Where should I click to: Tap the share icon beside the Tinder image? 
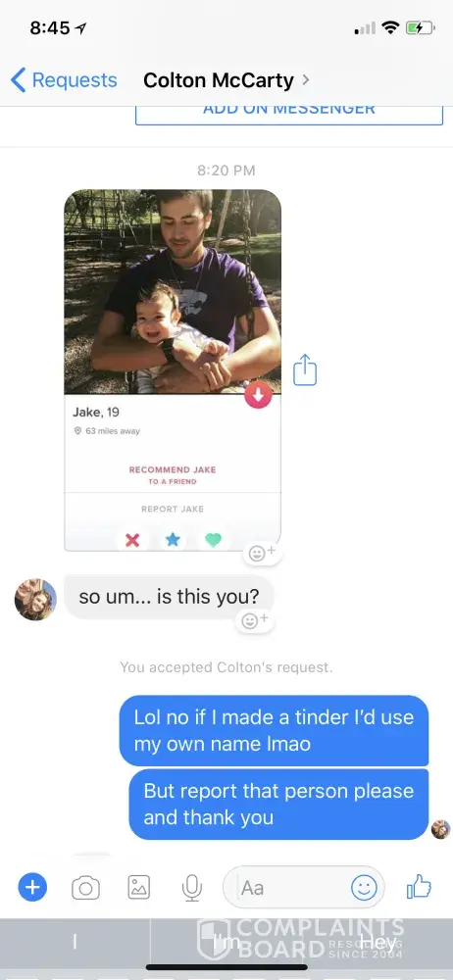(305, 370)
